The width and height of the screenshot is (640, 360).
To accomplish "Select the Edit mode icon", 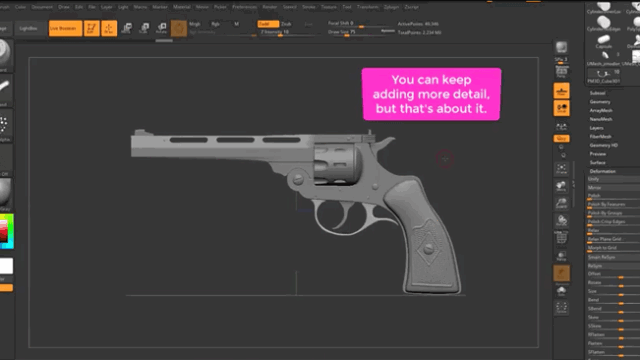I will (91, 28).
